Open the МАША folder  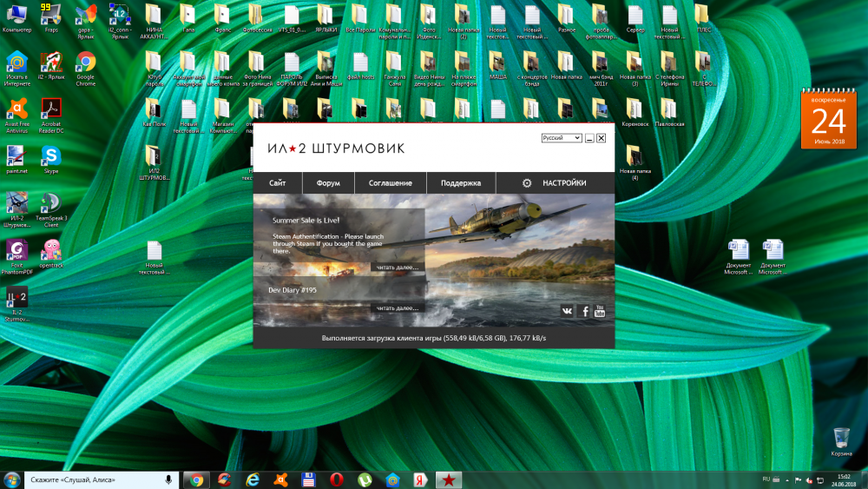(497, 65)
